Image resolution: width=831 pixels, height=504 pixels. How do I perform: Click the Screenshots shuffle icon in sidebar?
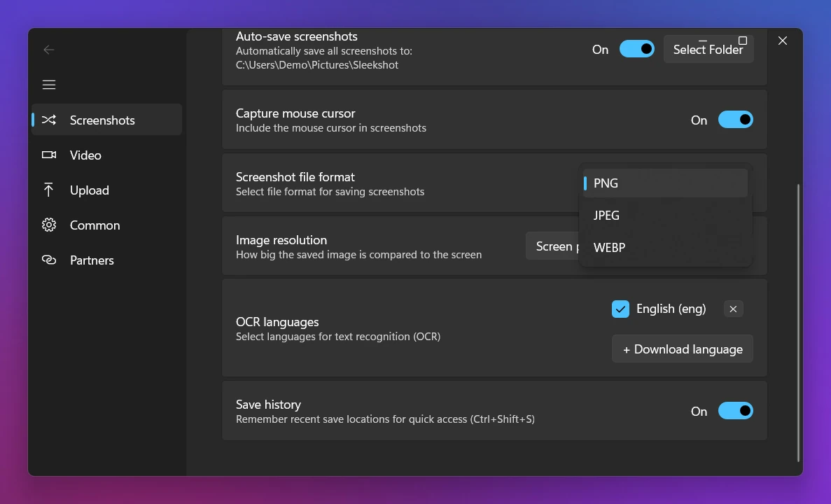point(49,120)
